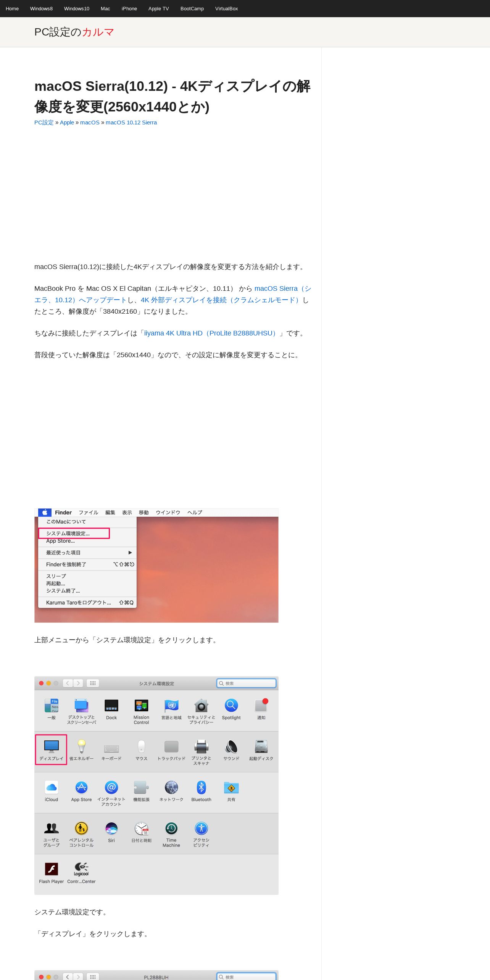Click the show-all grid button in システム環境設定
This screenshot has width=490, height=980.
pos(93,683)
